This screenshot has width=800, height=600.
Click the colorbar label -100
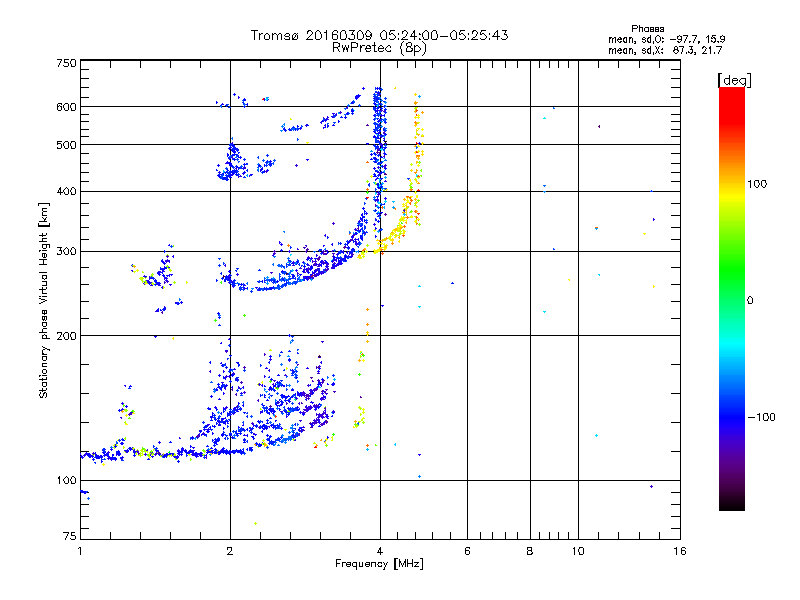761,417
